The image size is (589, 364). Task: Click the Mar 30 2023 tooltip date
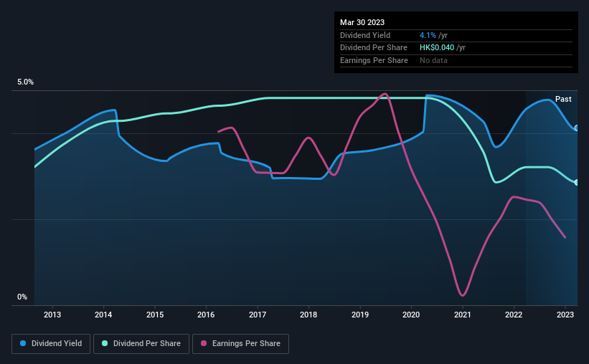(x=362, y=22)
